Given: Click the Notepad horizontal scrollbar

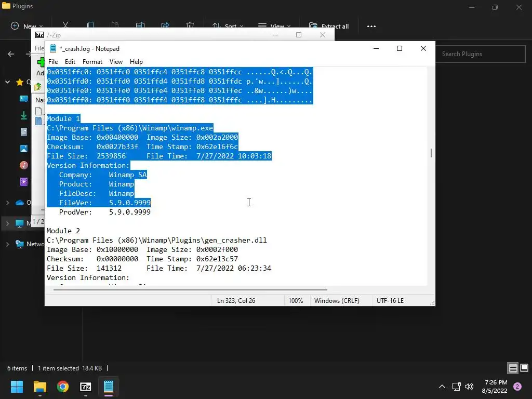Looking at the screenshot, I should [190, 290].
